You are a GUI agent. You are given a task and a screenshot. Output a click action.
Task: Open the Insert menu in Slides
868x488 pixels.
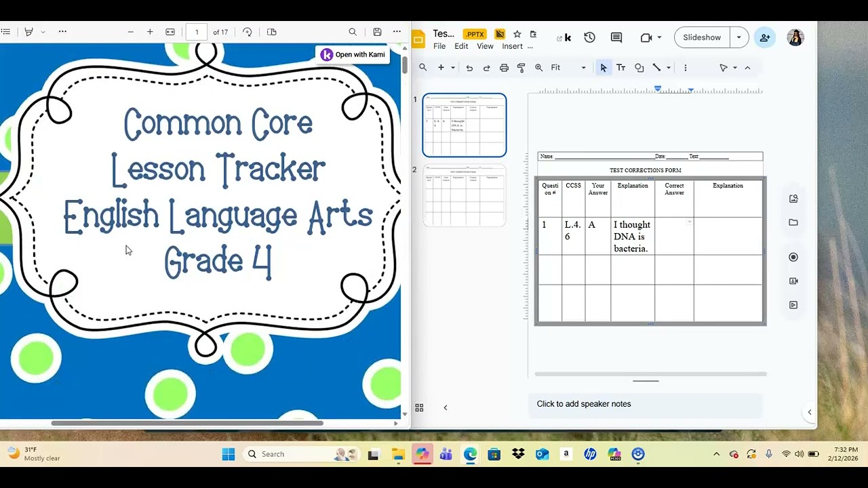pyautogui.click(x=512, y=46)
